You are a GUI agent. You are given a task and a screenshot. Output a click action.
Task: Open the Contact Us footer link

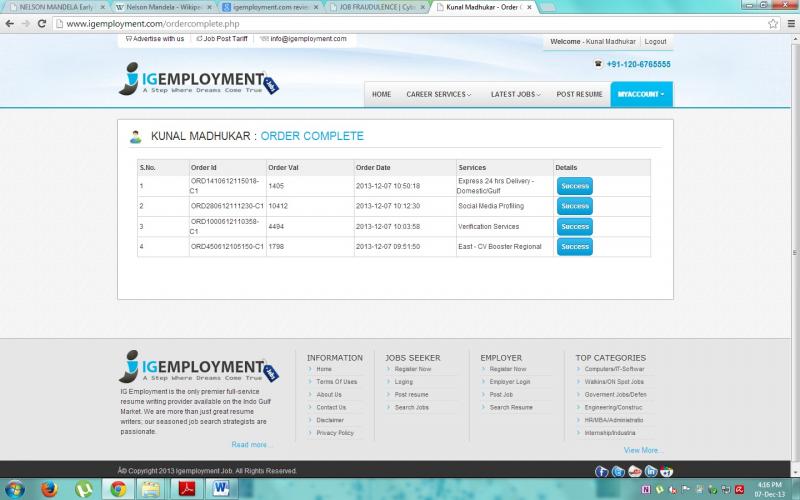tap(331, 407)
